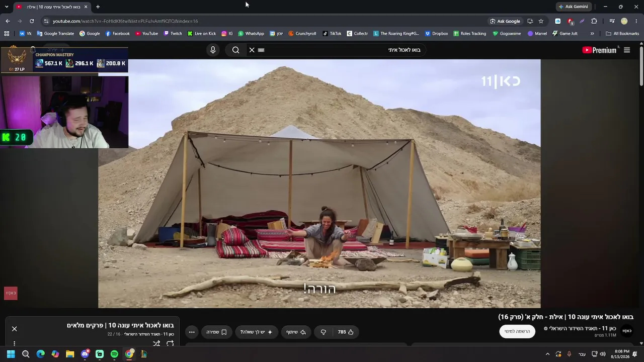
Task: Open the Windows Start menu
Action: coord(11,354)
